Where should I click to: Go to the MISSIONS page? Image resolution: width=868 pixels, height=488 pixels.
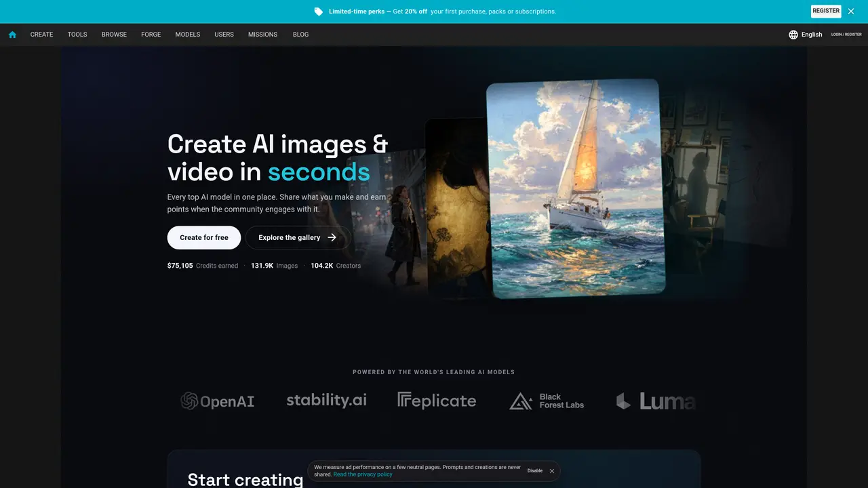point(262,35)
